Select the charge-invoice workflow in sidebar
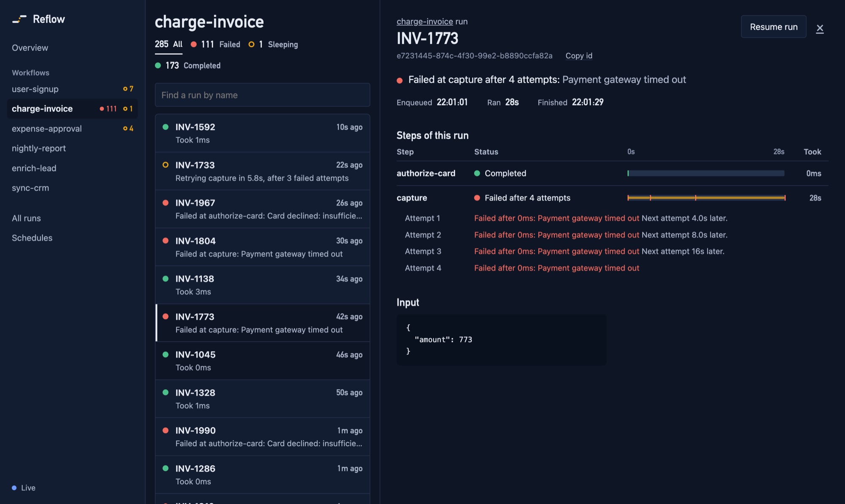The image size is (845, 504). pyautogui.click(x=72, y=109)
